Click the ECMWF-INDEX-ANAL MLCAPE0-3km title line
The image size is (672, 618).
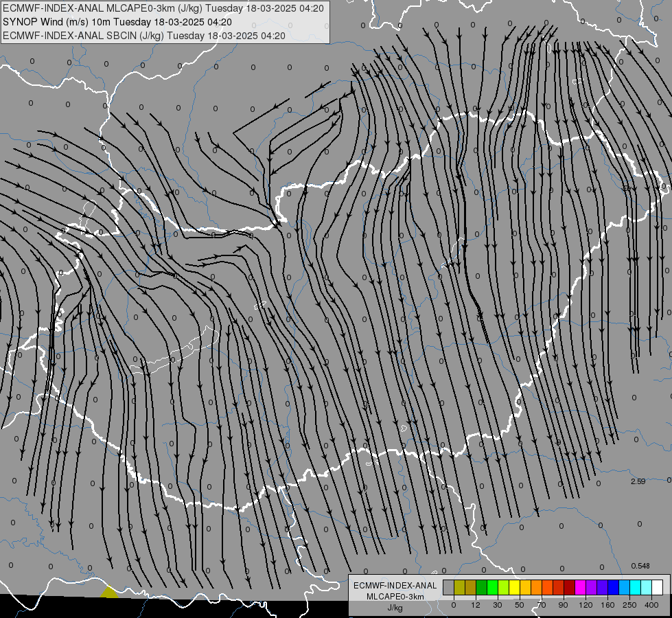[163, 8]
